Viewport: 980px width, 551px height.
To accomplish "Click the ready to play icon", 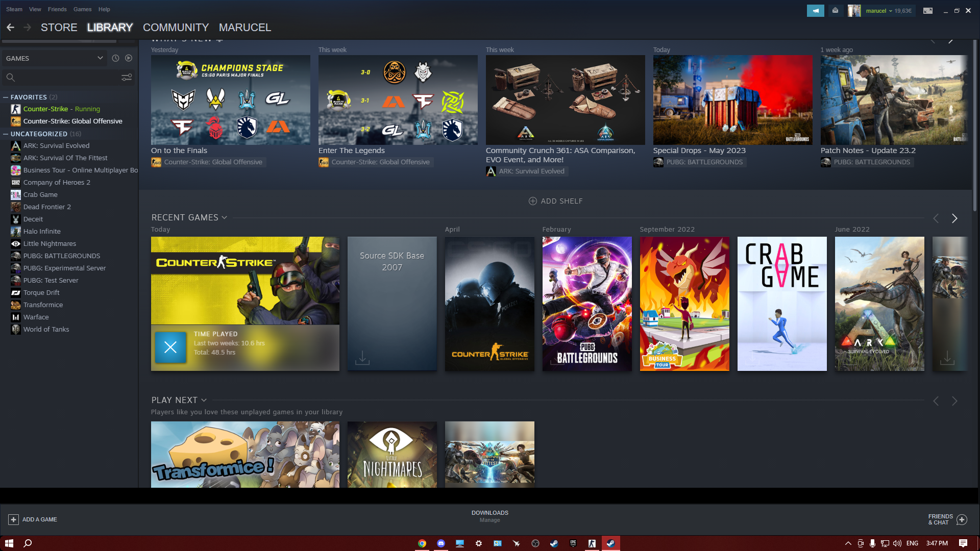I will point(129,58).
